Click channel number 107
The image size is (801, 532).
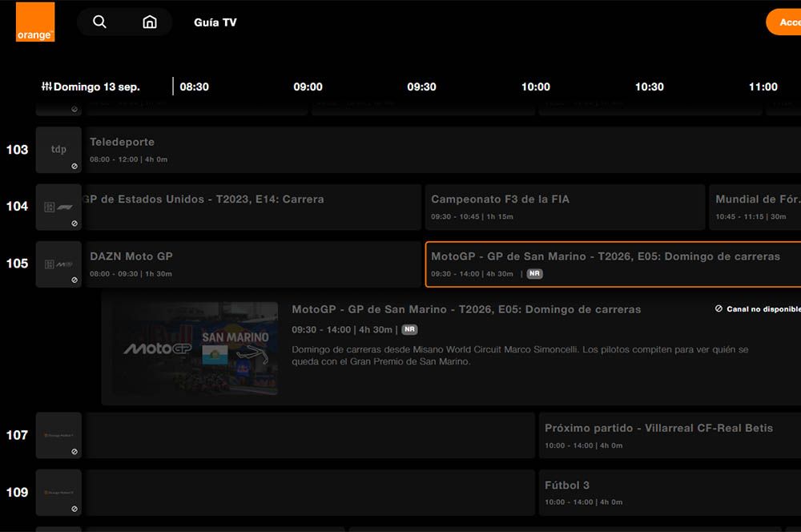(x=17, y=435)
